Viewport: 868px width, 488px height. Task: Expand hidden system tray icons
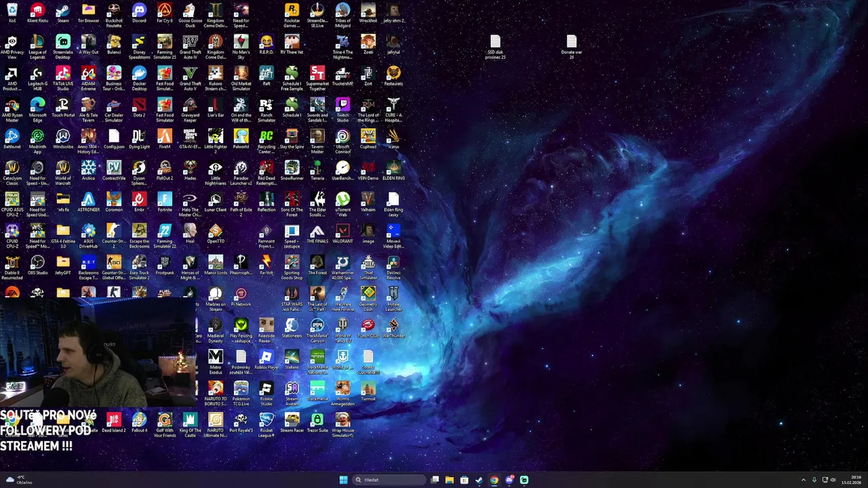(x=804, y=480)
